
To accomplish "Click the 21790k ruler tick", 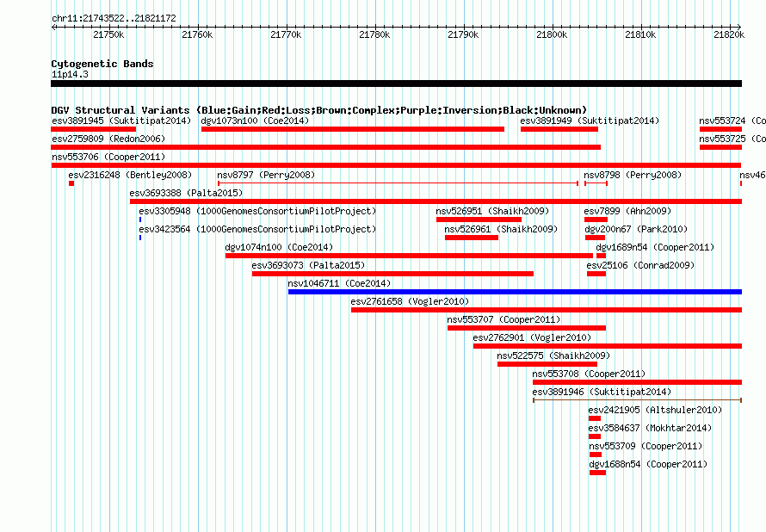I will tap(463, 34).
